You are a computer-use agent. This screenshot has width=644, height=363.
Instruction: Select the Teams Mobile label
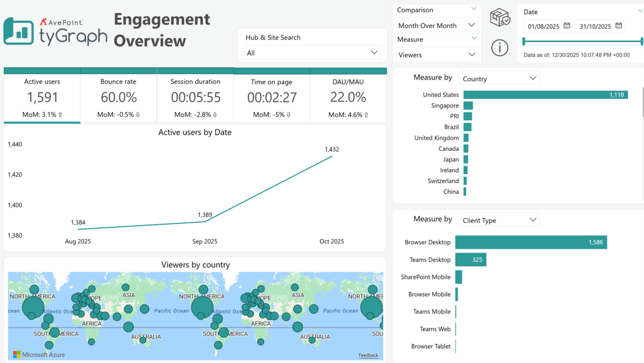pos(432,311)
